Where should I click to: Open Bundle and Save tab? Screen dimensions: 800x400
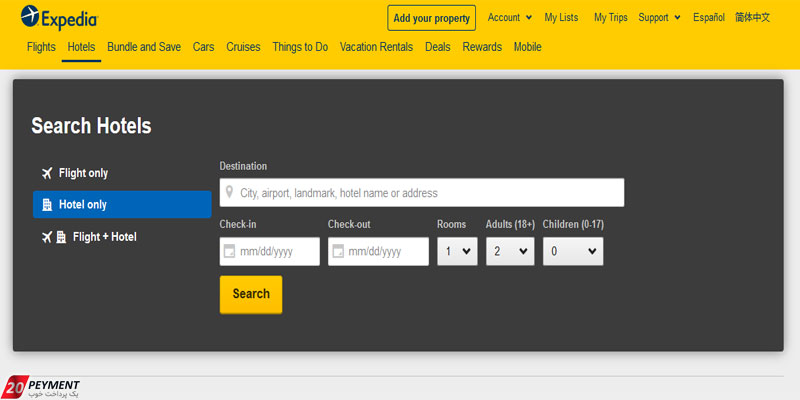(144, 47)
